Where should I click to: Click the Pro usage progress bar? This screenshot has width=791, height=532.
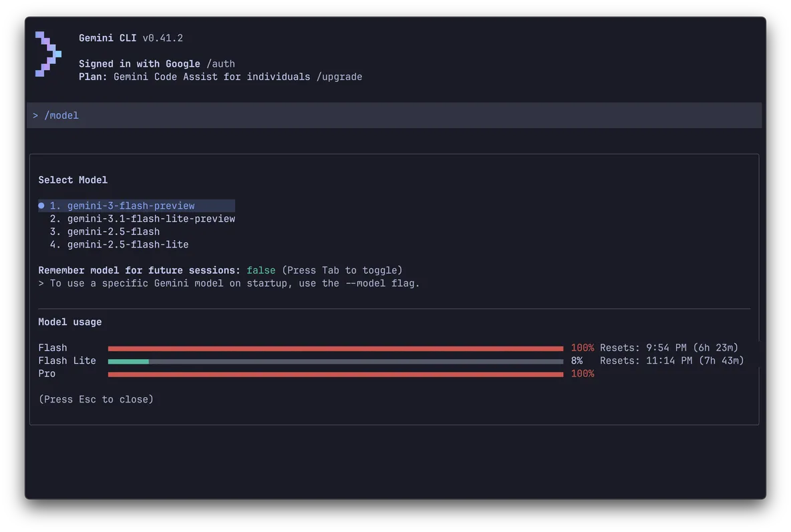pos(335,374)
